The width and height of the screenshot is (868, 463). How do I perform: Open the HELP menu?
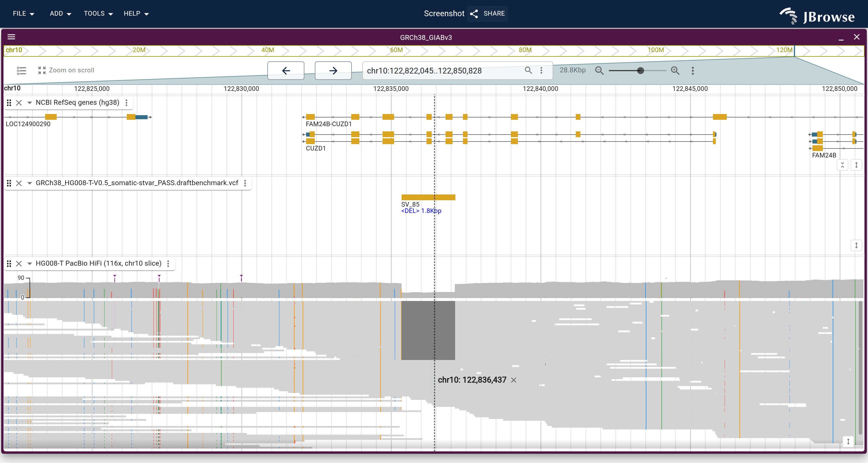[136, 14]
